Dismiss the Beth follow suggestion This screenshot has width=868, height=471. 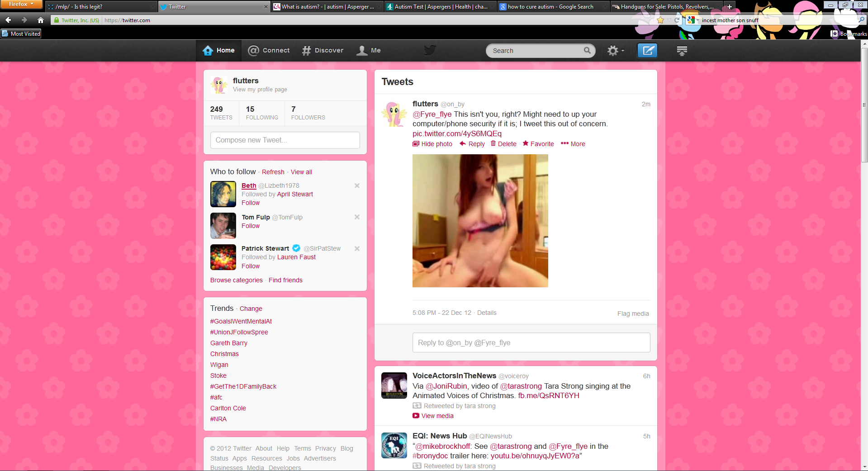pos(357,186)
